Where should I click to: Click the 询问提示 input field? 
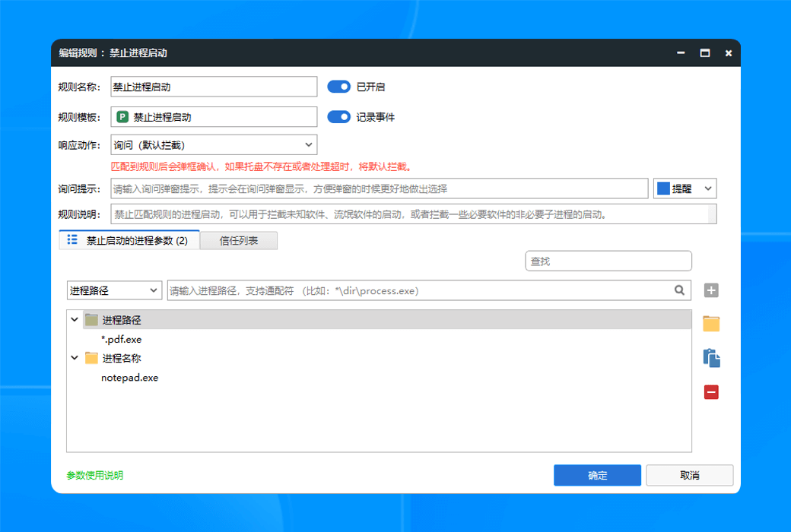pos(380,188)
